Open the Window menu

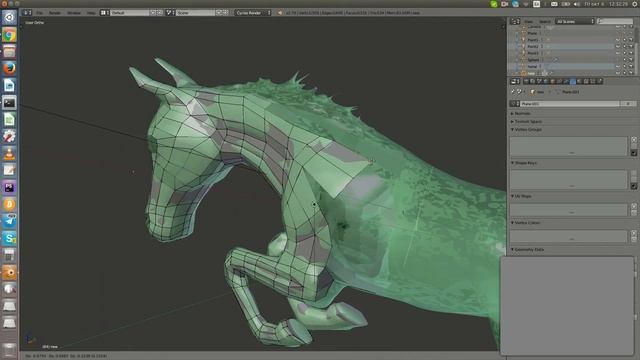click(74, 13)
